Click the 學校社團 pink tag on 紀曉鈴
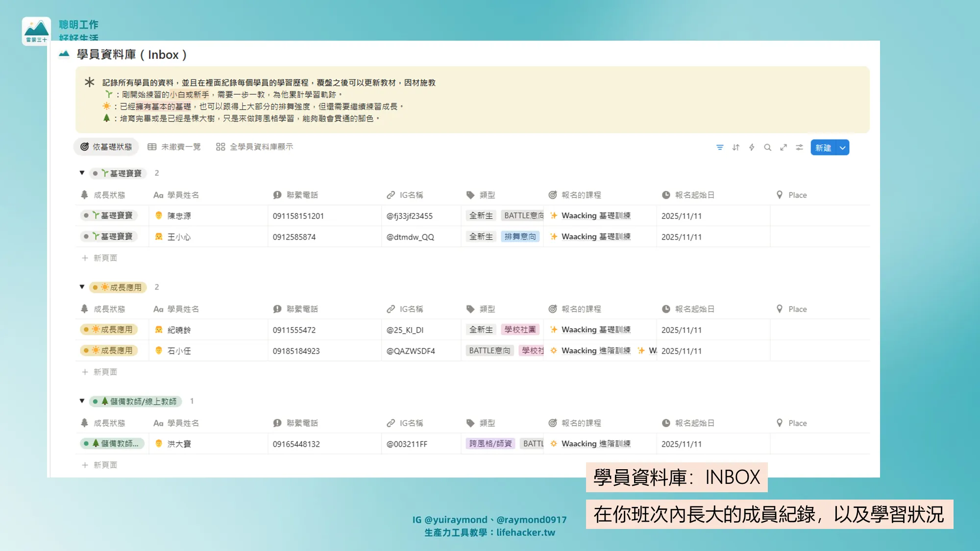Viewport: 980px width, 551px height. (x=520, y=330)
